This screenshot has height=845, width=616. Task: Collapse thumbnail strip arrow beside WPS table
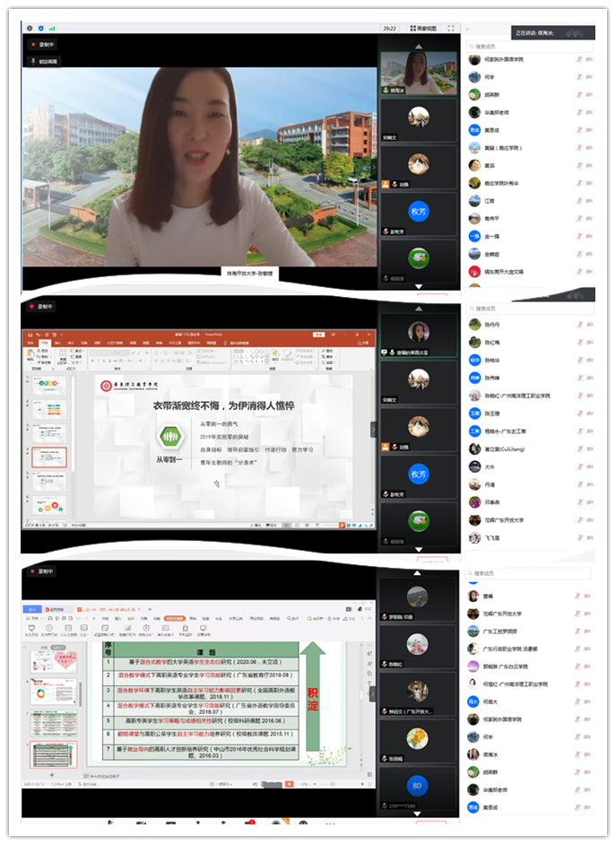[x=374, y=694]
